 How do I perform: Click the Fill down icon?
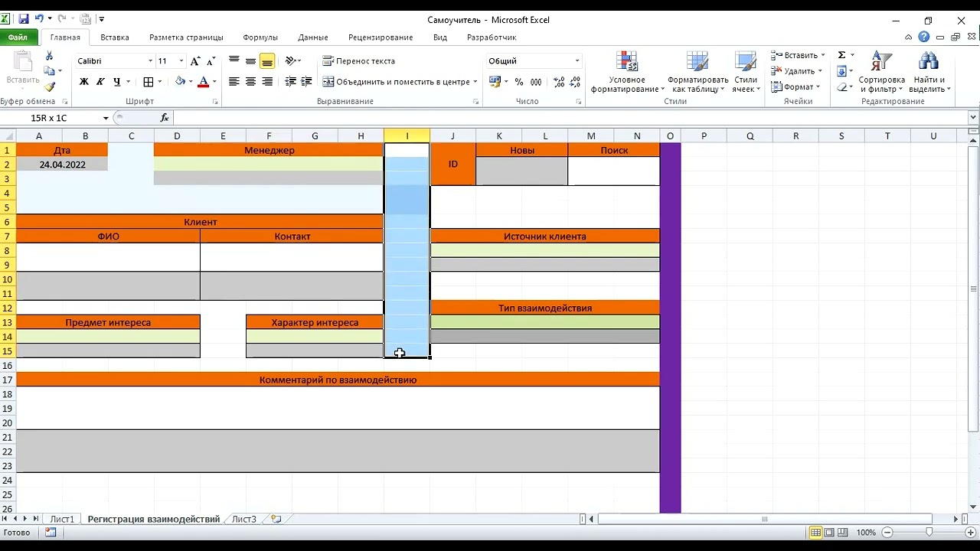click(841, 71)
